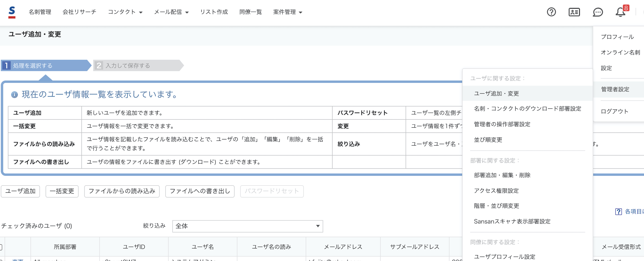Image resolution: width=644 pixels, height=261 pixels.
Task: Click the blue info icon beside heading
Action: [15, 95]
